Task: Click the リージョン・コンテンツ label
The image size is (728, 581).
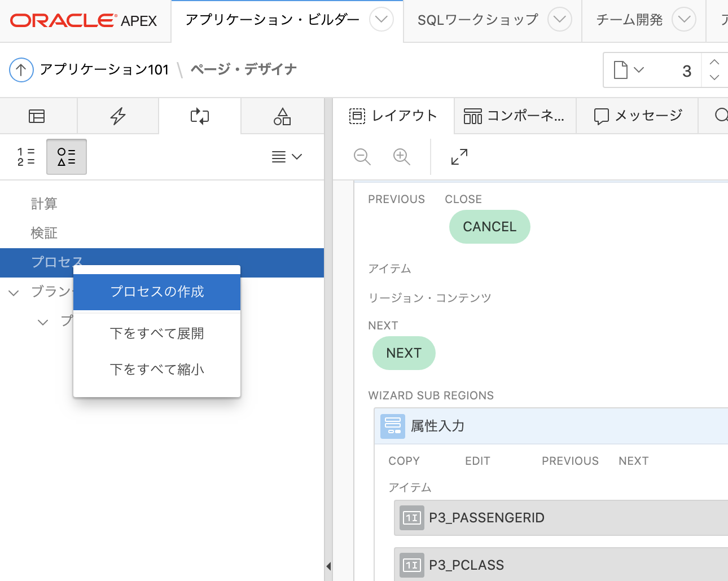Action: tap(430, 298)
